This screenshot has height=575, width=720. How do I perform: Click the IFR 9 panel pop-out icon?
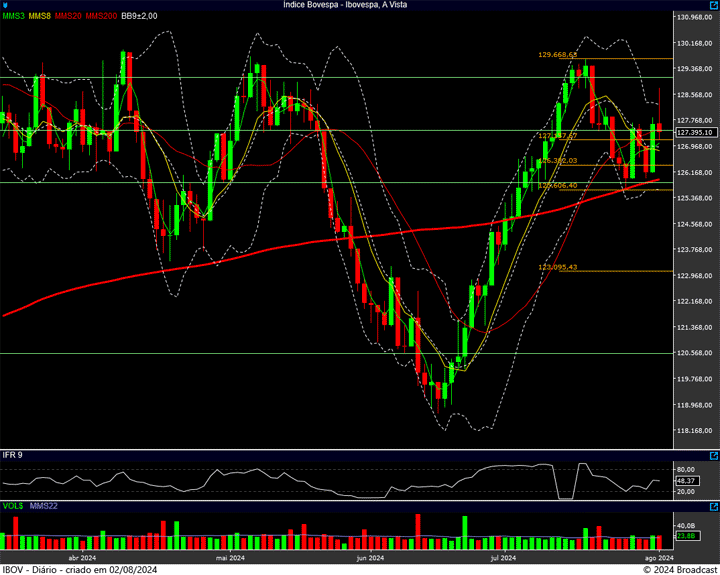point(712,454)
